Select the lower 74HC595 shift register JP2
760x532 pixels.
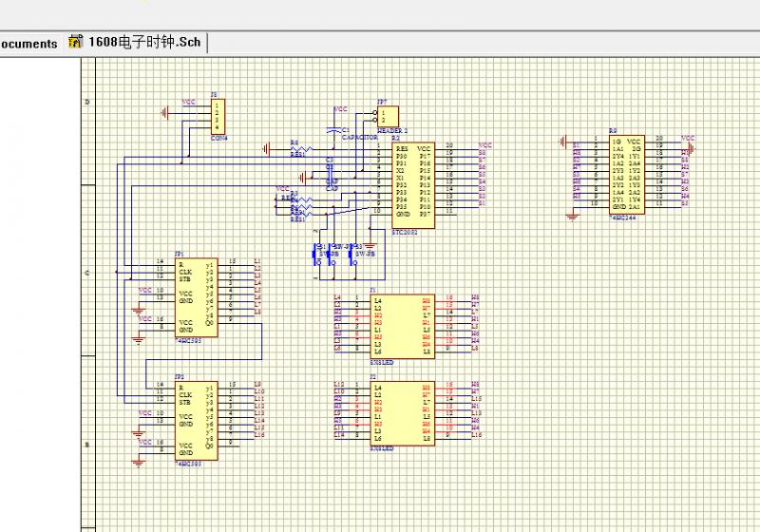click(x=196, y=420)
